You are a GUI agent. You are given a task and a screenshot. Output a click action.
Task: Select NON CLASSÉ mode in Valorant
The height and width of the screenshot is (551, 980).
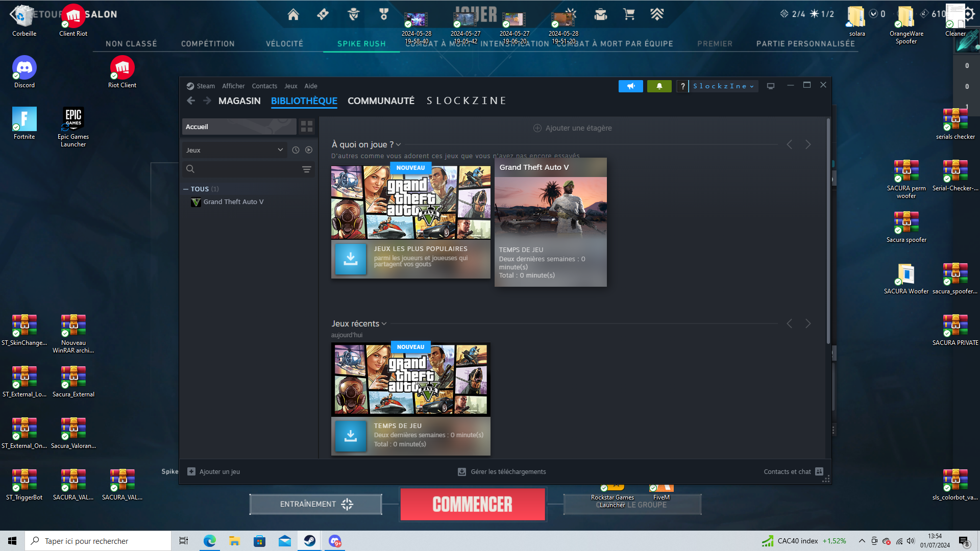(x=131, y=44)
